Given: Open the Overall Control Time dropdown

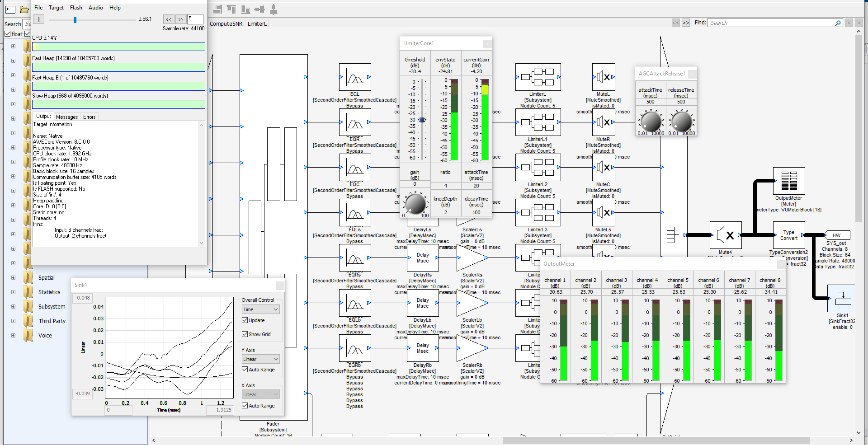Looking at the screenshot, I should pos(260,309).
